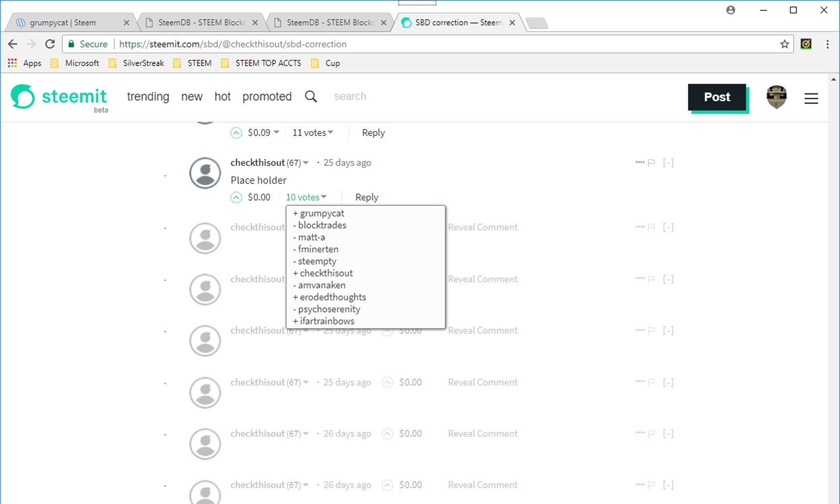Open the Chrome user profile icon
Image resolution: width=840 pixels, height=504 pixels.
click(x=731, y=10)
